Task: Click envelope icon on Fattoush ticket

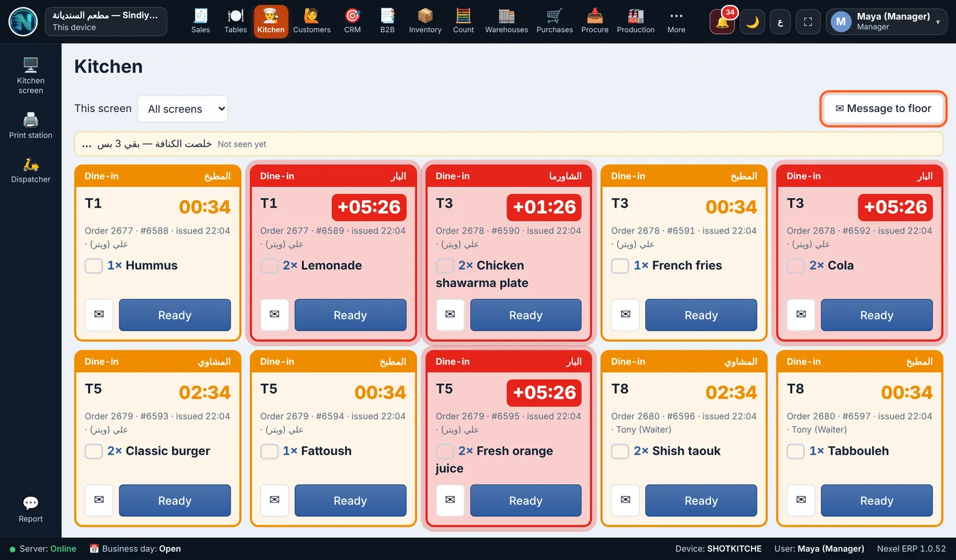Action: [275, 501]
